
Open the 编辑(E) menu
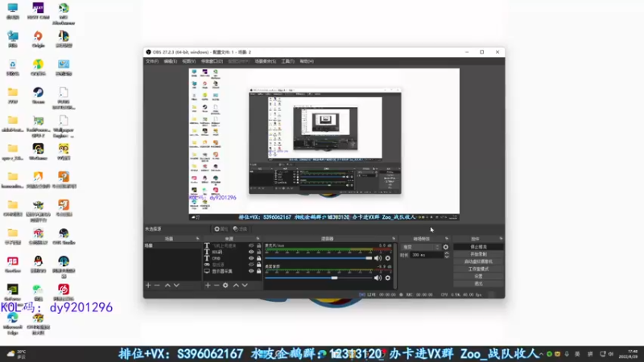(170, 61)
